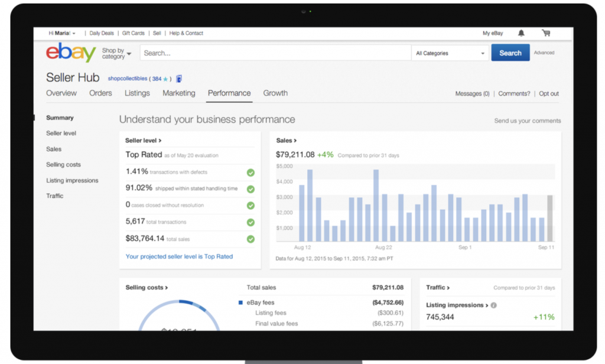Screen dimensions: 605x364
Task: Click the +4% sales change value
Action: [325, 155]
